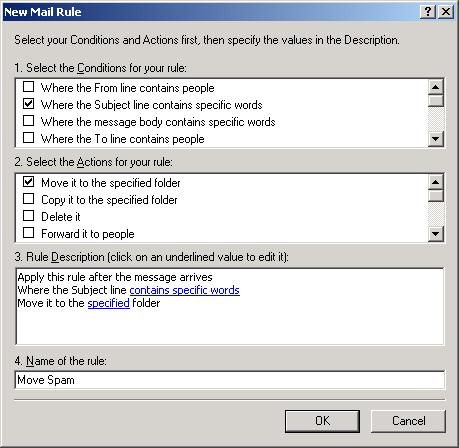Close the New Mail Rule dialog
459x448 pixels.
[x=446, y=12]
